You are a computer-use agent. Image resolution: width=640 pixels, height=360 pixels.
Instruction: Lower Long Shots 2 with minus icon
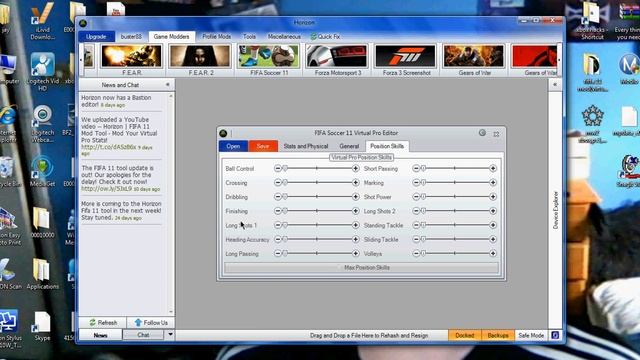(x=416, y=211)
